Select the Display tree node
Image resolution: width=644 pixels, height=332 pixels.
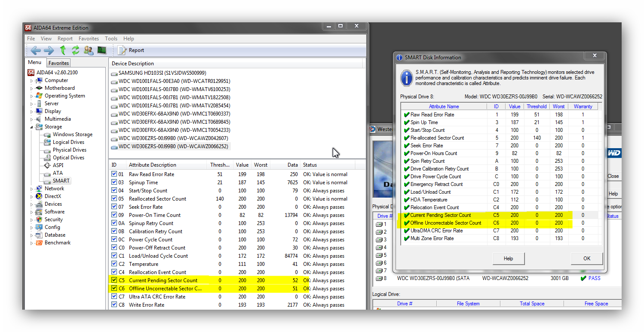tap(53, 111)
